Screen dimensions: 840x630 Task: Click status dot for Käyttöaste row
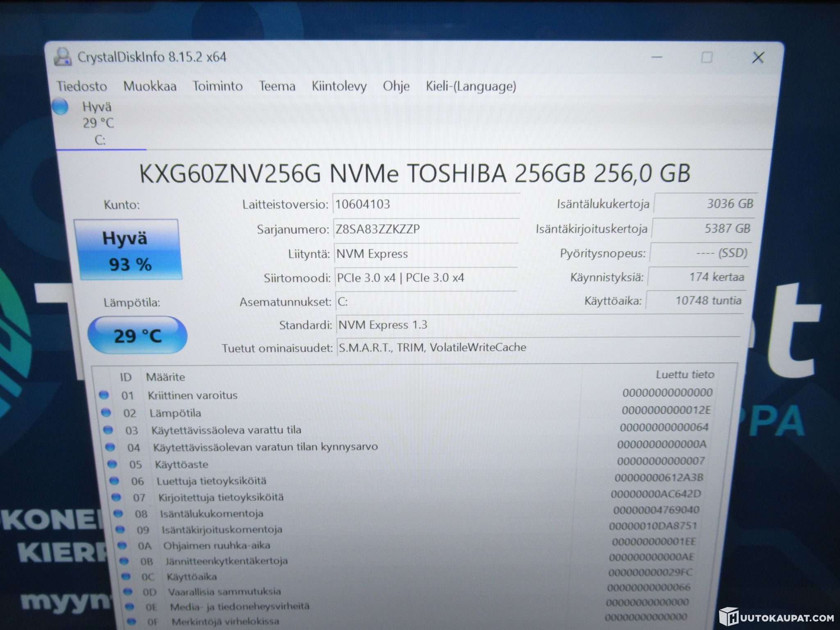[112, 464]
